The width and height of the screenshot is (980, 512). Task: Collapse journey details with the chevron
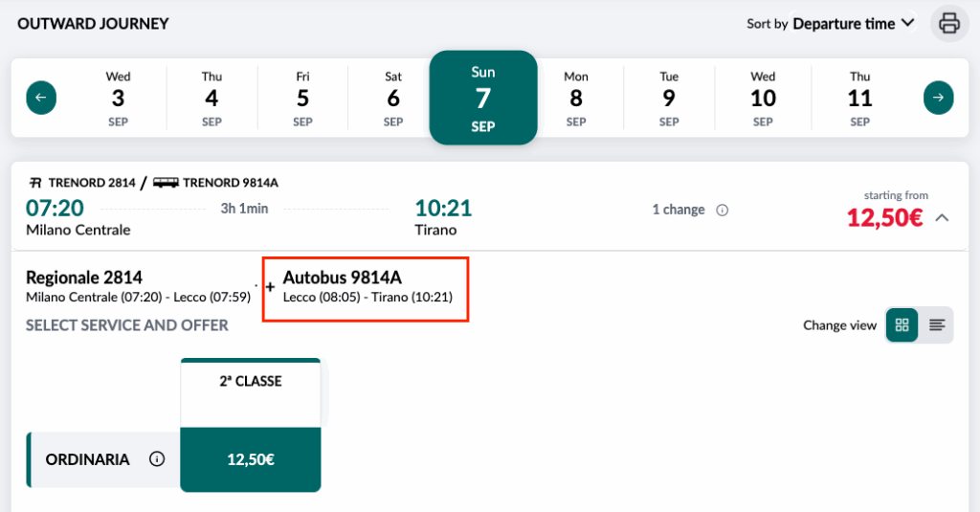pyautogui.click(x=942, y=218)
